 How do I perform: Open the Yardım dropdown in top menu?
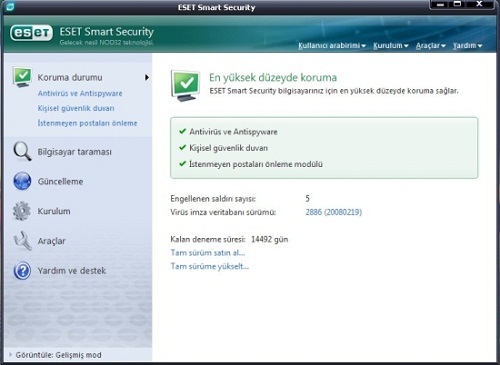[467, 45]
